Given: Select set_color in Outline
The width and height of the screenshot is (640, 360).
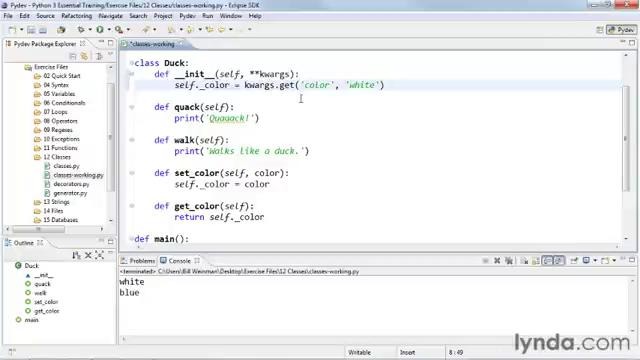Looking at the screenshot, I should tap(46, 302).
